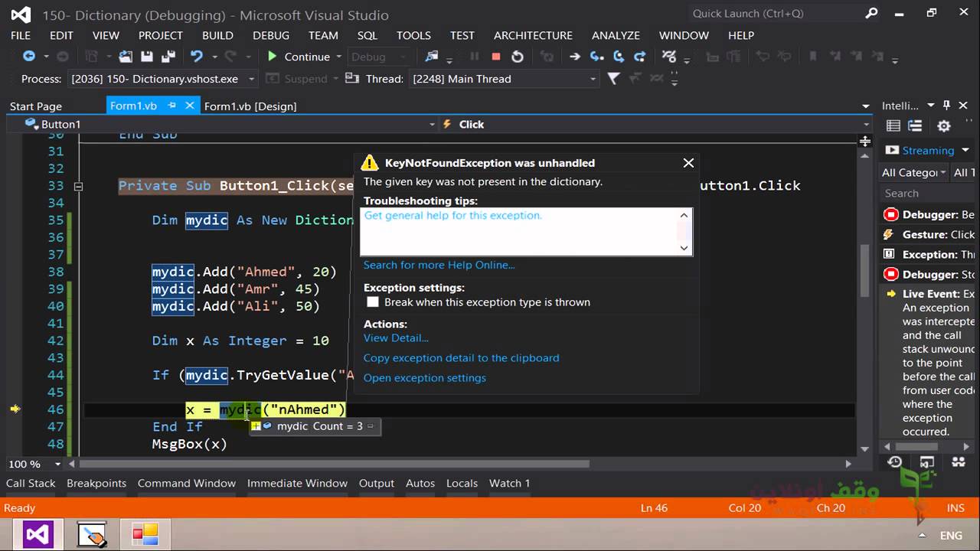The height and width of the screenshot is (551, 980).
Task: Click Copy exception detail to the clipboard
Action: 461,357
